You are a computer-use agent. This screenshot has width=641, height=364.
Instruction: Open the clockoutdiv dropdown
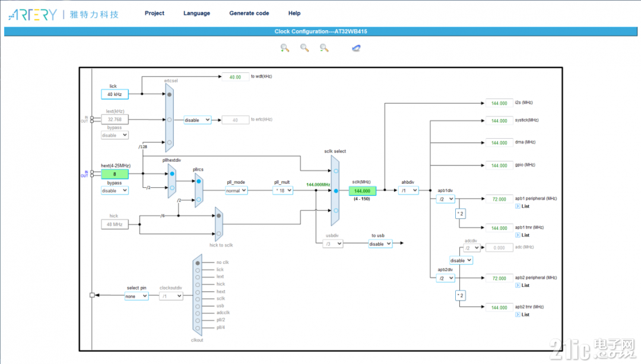pos(171,296)
